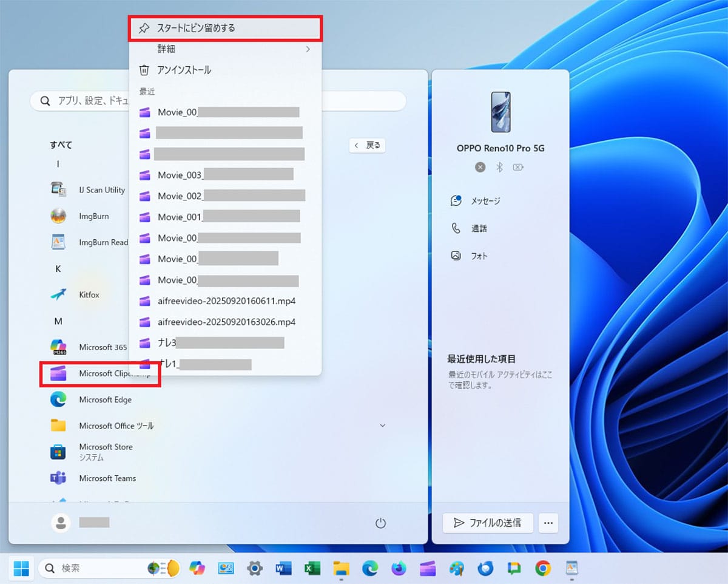Expand the 詳細 submenu arrow
This screenshot has width=728, height=584.
coord(308,49)
